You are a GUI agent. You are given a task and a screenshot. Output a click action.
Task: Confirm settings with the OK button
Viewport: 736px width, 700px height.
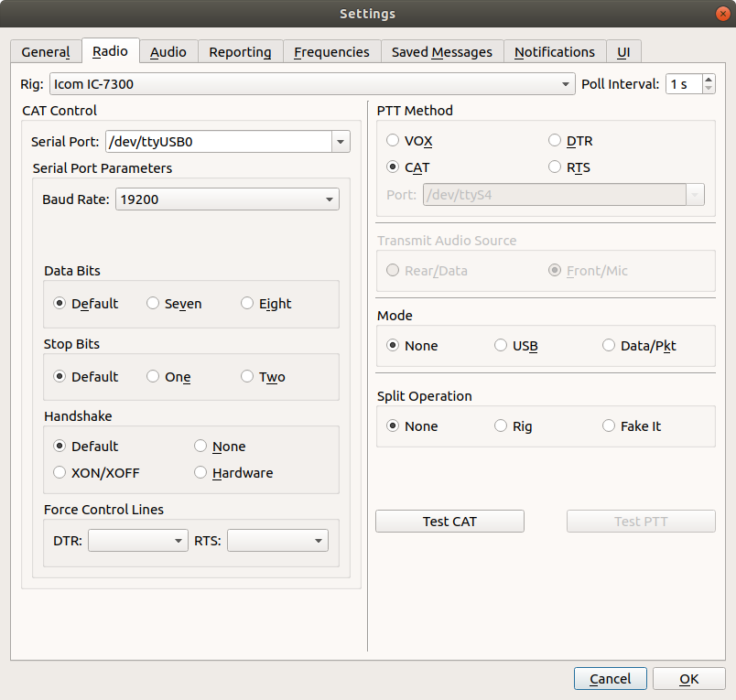688,678
